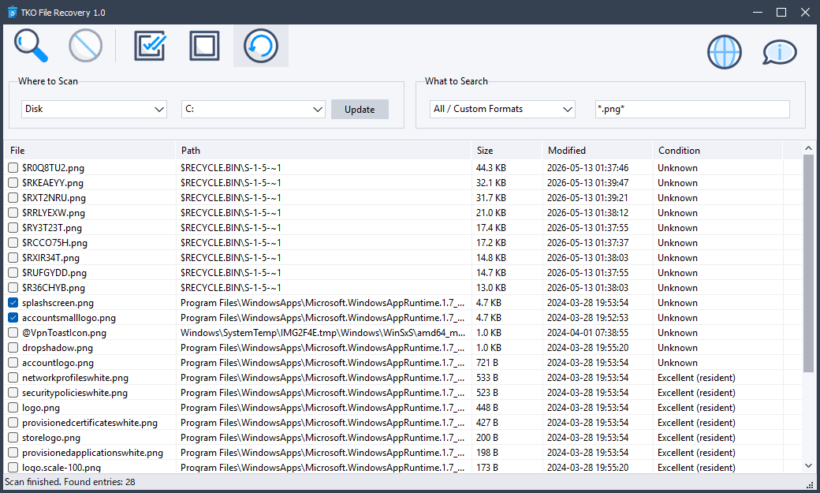
Task: Click the stop scan icon
Action: pos(85,46)
